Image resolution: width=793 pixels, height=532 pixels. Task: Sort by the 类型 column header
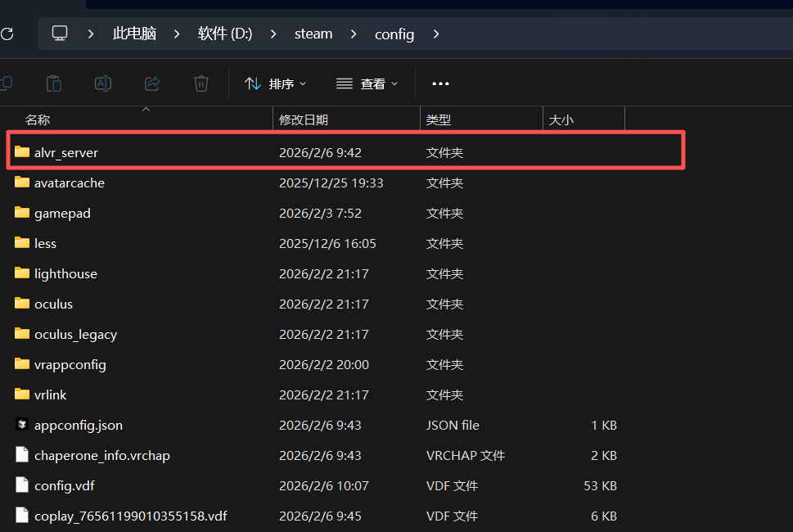439,119
